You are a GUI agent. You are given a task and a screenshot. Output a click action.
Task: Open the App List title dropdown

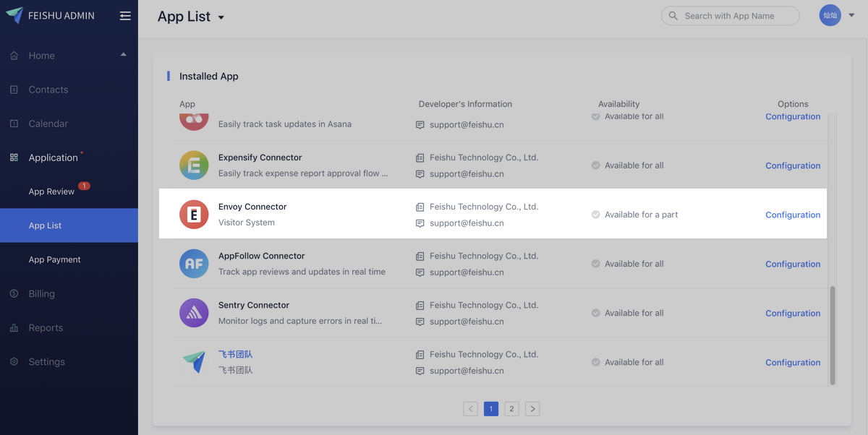point(221,17)
